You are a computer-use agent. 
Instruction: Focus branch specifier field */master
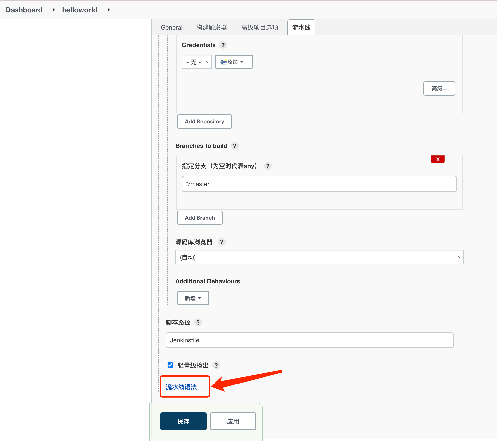tap(319, 184)
